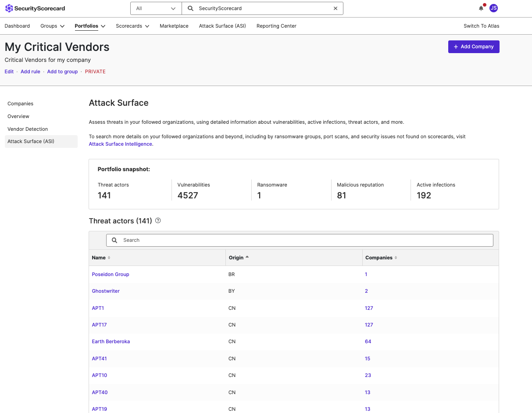This screenshot has height=413, width=532.
Task: Open the Poseidon Group threat actor
Action: (111, 274)
